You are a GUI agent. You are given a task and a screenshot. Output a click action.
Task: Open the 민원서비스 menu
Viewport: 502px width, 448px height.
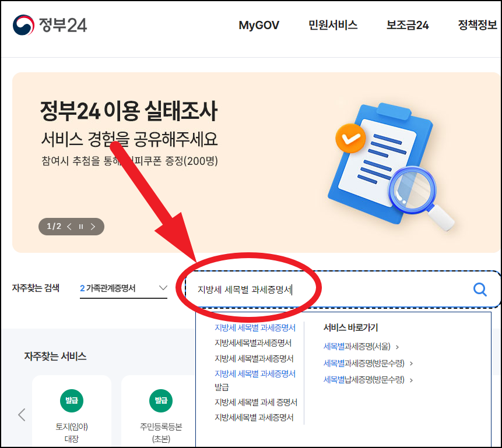pyautogui.click(x=333, y=25)
